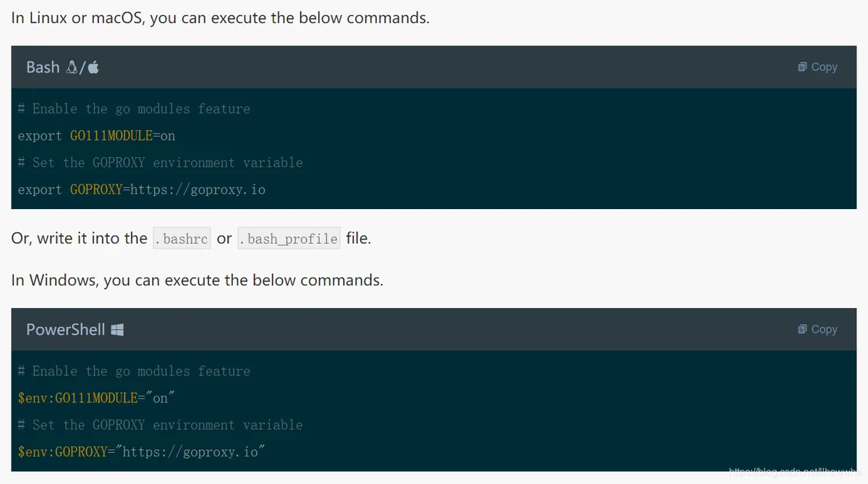Click PowerShell comment 'Set the GOPROXY environment variable'

point(161,425)
